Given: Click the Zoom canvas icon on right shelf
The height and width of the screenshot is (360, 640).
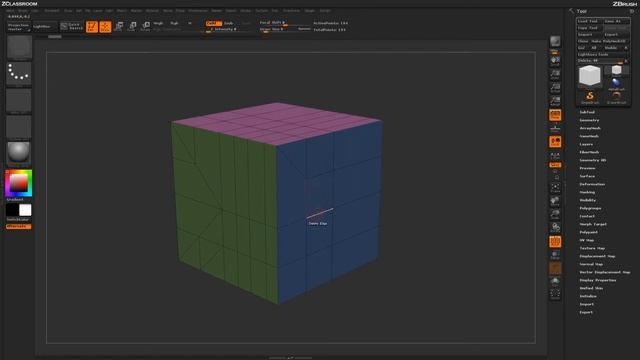Looking at the screenshot, I should (555, 74).
